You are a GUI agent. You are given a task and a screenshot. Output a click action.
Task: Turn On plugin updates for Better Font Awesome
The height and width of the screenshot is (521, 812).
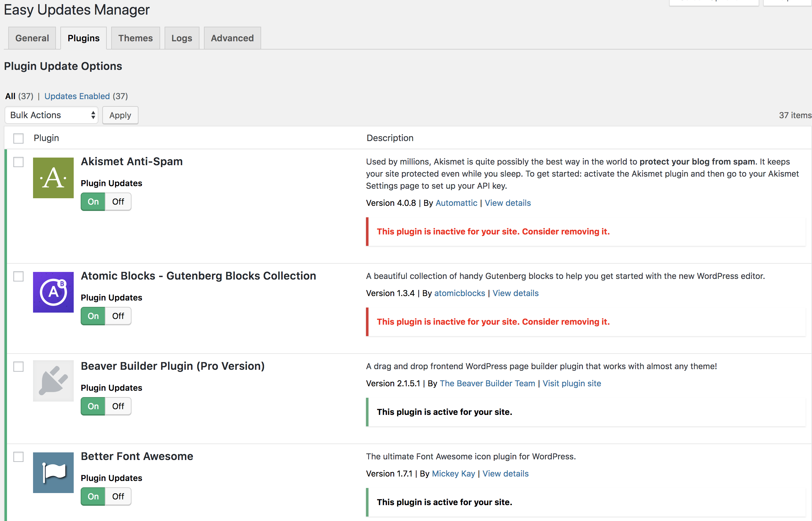93,497
